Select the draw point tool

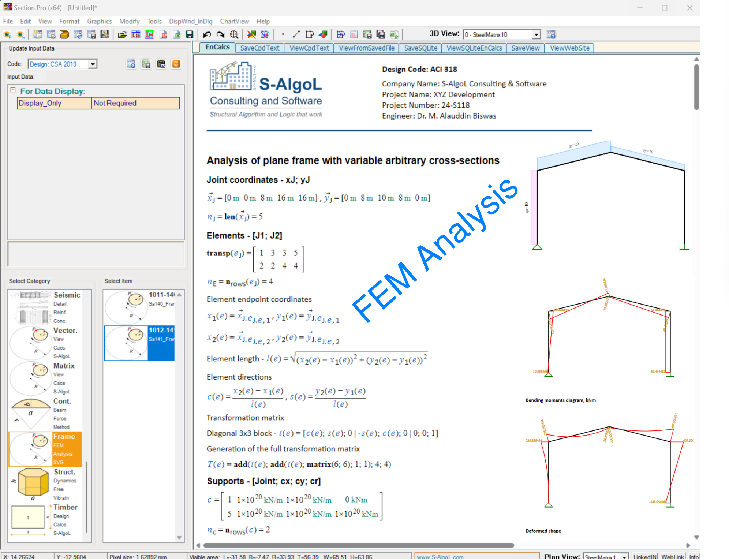[x=283, y=34]
